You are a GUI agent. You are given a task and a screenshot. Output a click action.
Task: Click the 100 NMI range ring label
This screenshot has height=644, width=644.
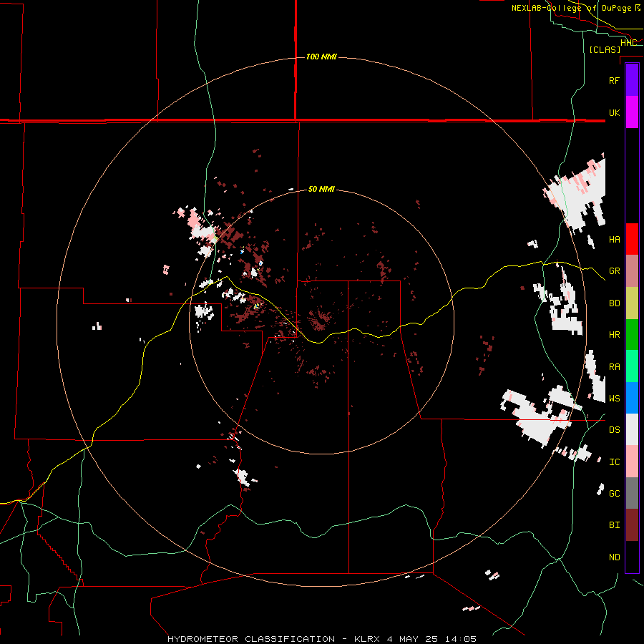(x=321, y=57)
